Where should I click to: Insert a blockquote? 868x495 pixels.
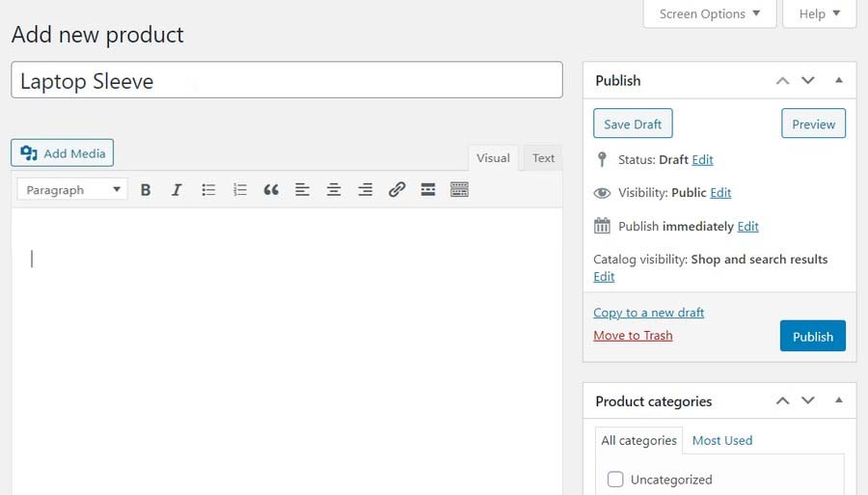(271, 190)
